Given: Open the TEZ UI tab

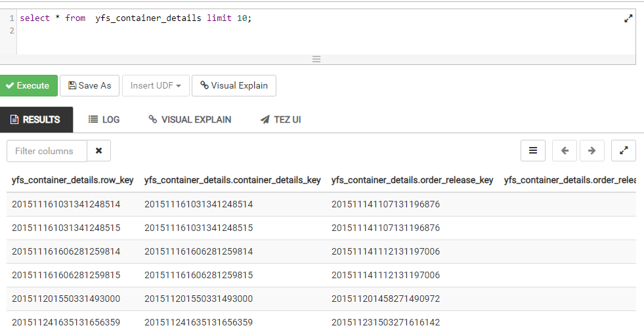Looking at the screenshot, I should click(280, 119).
